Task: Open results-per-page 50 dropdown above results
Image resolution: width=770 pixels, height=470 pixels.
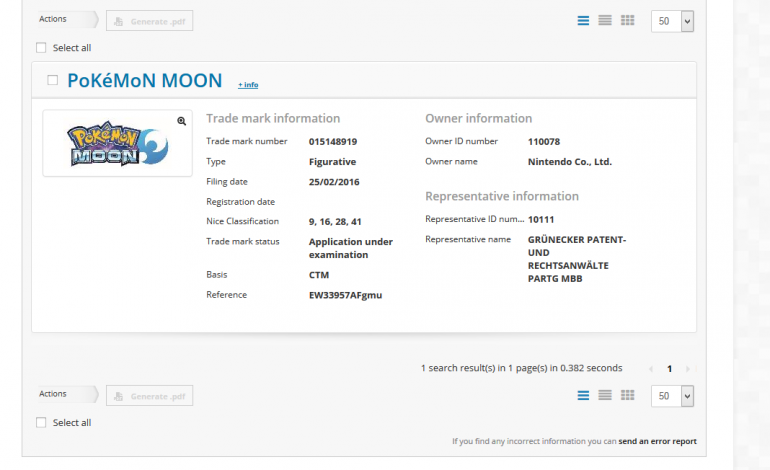Action: (x=672, y=21)
